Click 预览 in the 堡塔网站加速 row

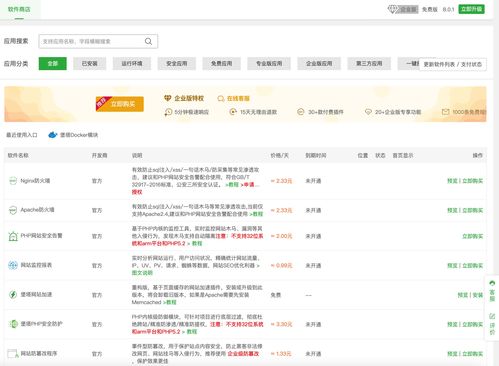coord(463,295)
